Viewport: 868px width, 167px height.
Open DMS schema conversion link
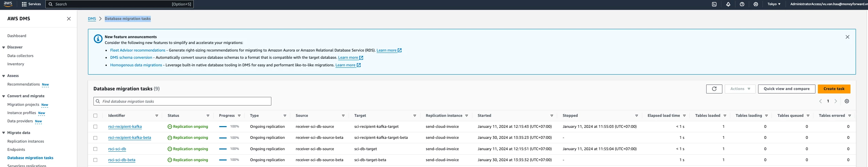131,57
